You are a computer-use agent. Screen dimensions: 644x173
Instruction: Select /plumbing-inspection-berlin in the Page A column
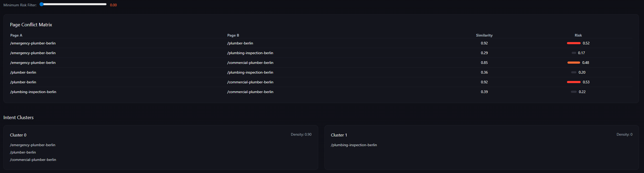33,92
